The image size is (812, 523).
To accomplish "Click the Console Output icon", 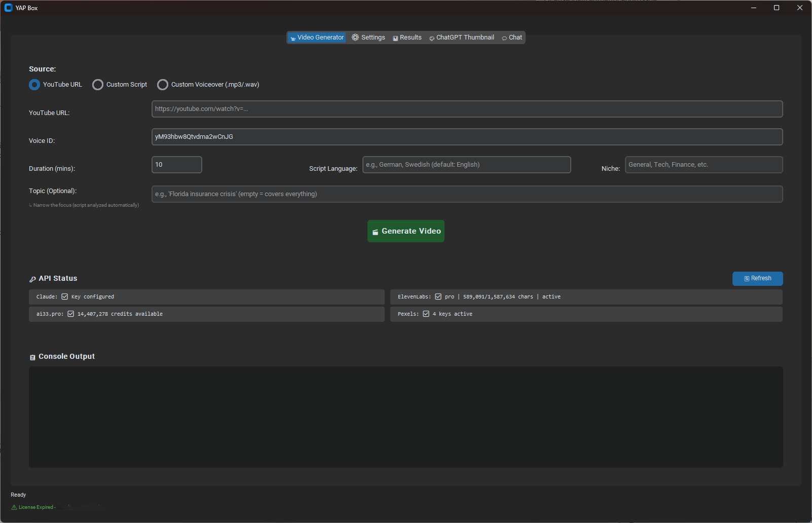I will click(33, 357).
